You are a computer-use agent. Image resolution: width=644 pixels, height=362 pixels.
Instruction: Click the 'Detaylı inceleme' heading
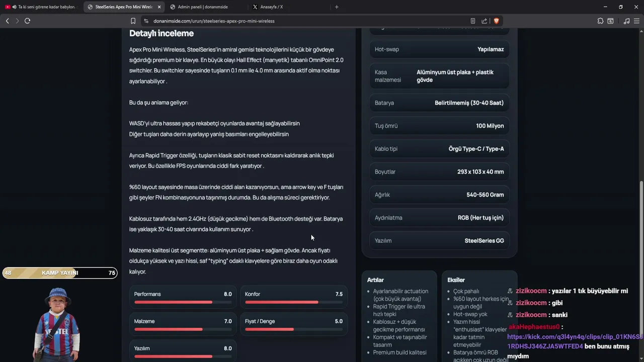[162, 33]
